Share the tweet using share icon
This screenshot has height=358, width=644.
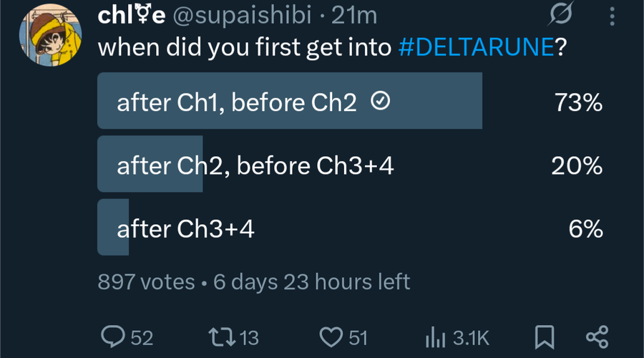point(597,337)
